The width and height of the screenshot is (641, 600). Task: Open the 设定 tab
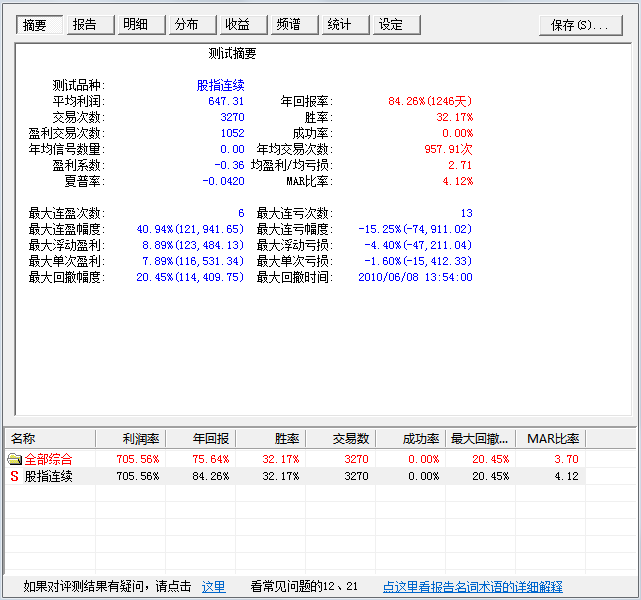[x=397, y=25]
